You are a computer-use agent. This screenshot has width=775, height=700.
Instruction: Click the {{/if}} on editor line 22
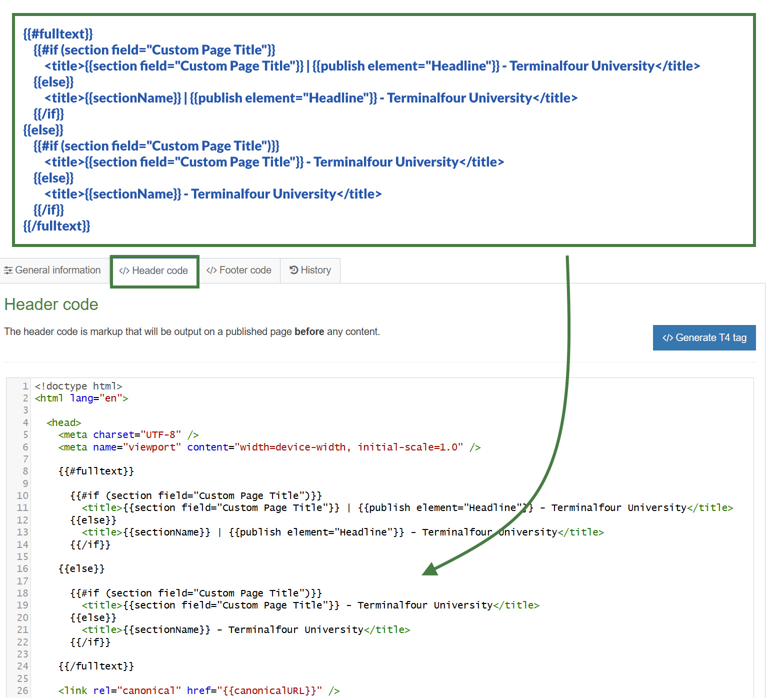click(x=90, y=642)
